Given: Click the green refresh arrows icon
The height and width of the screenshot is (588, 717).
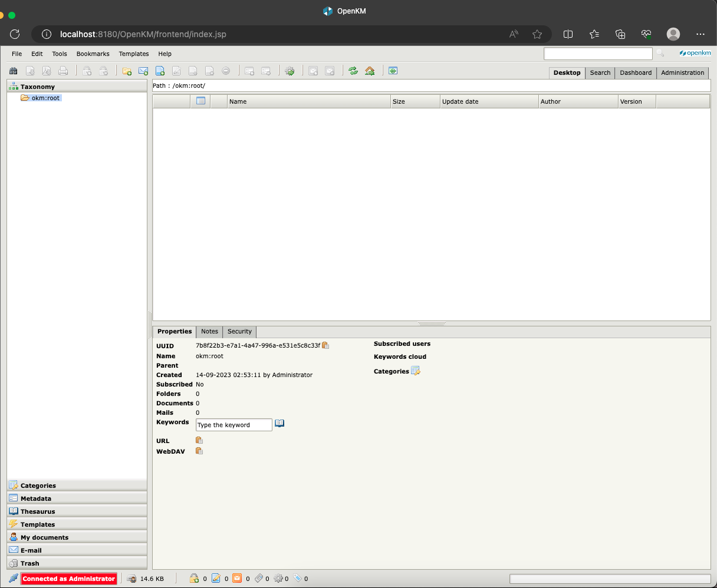Looking at the screenshot, I should click(353, 71).
